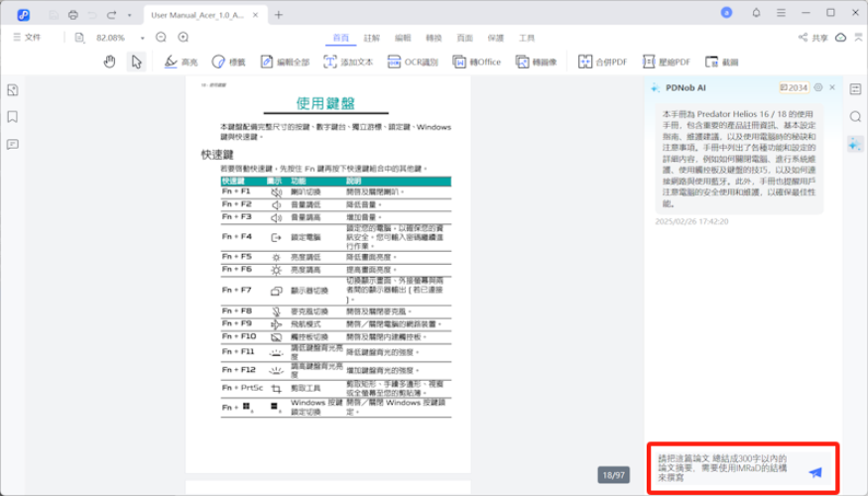This screenshot has height=496, width=868.
Task: Switch to the 工具 tools tab
Action: (x=527, y=38)
